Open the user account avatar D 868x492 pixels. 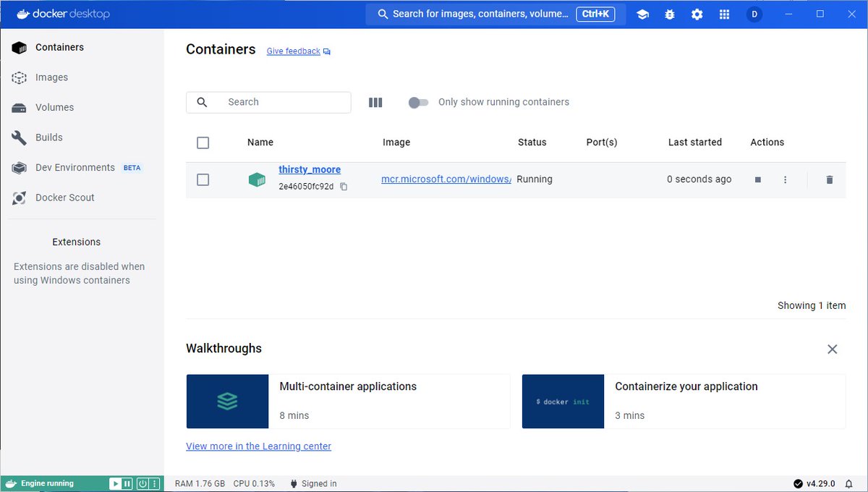coord(754,14)
